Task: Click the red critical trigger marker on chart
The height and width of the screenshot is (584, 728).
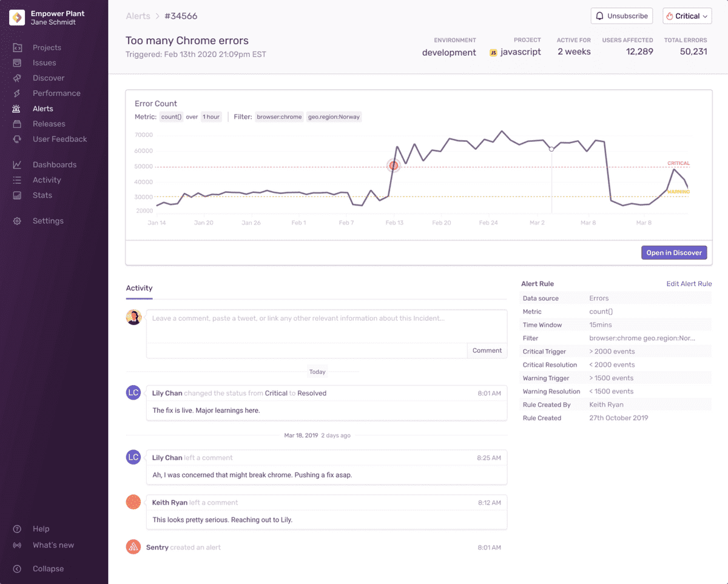Action: click(x=394, y=165)
